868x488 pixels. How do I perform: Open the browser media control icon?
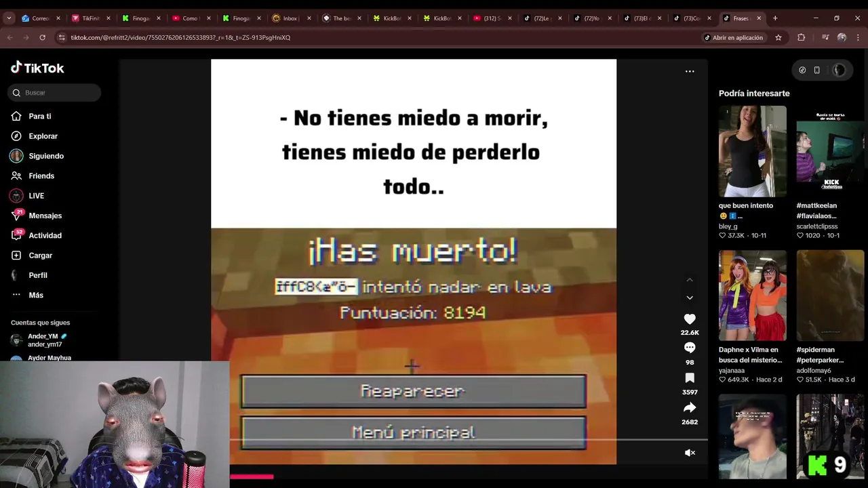(825, 37)
